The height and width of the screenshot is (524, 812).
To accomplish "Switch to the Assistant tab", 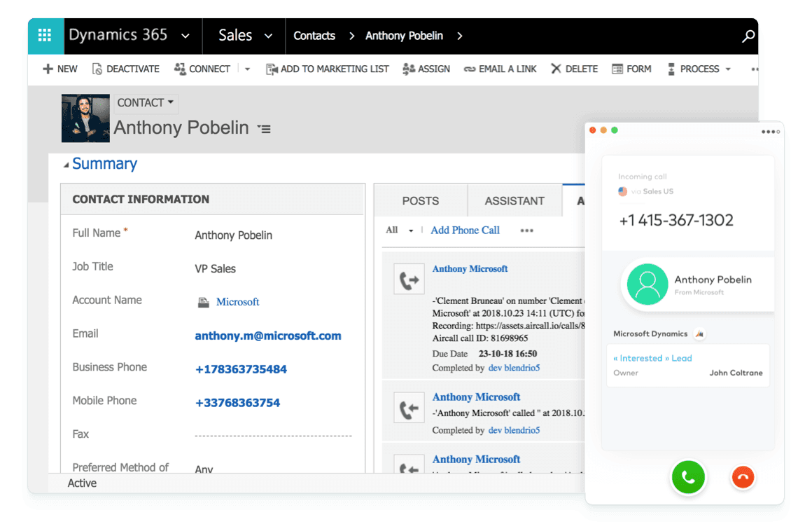I will pos(514,201).
